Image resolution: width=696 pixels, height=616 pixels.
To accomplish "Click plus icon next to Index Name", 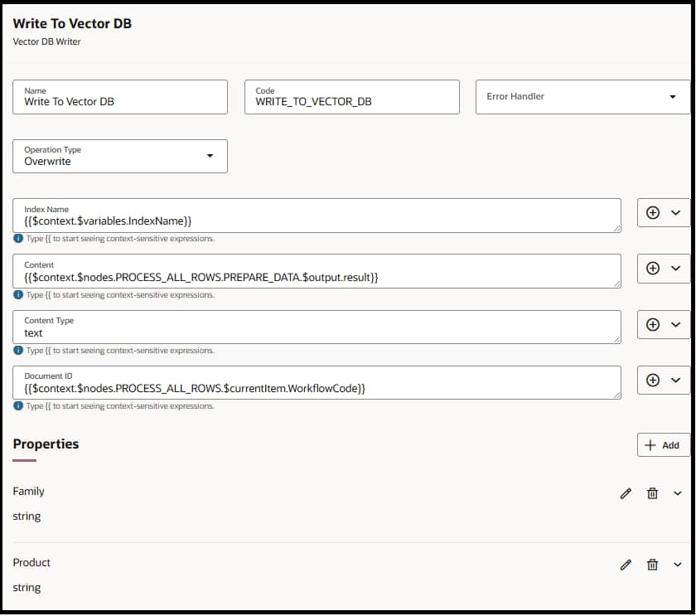I will tap(652, 212).
